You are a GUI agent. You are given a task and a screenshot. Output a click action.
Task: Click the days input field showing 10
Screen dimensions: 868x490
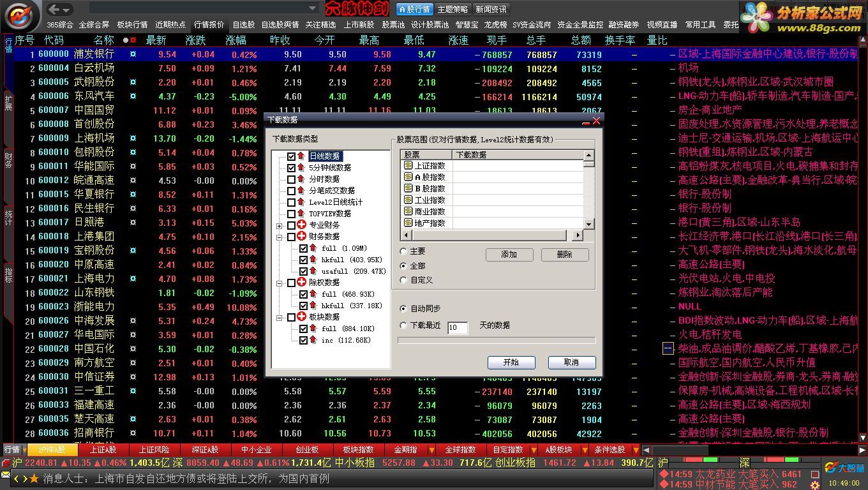[458, 327]
